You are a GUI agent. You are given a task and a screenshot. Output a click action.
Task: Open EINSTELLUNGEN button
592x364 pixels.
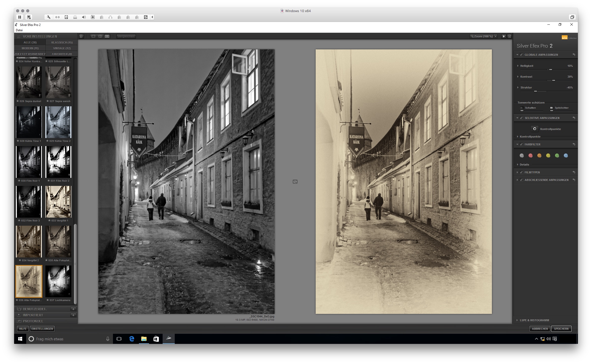click(x=42, y=329)
